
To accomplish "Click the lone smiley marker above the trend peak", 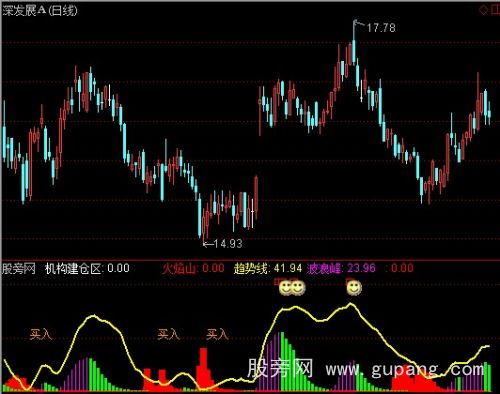I will (x=354, y=288).
